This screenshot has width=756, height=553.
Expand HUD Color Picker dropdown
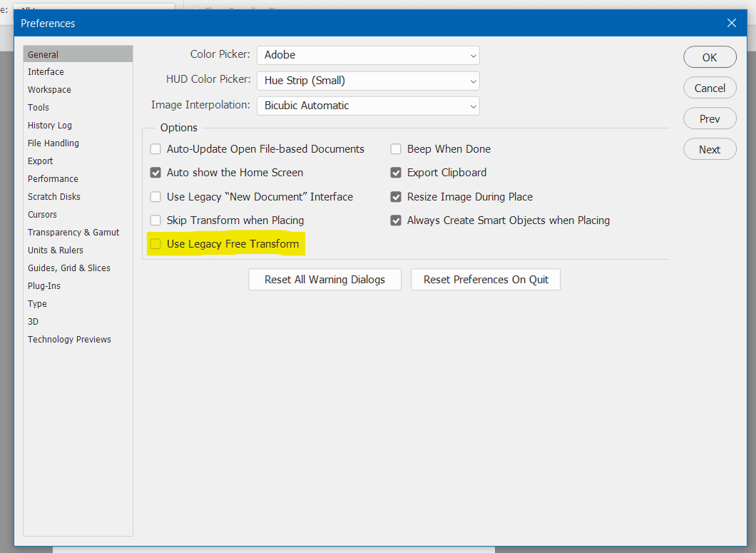(368, 81)
